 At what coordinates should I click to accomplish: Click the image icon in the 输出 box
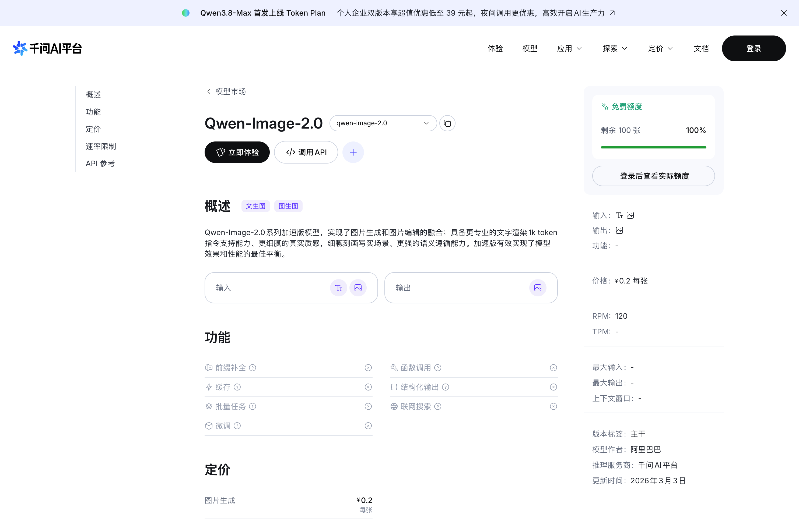(538, 288)
